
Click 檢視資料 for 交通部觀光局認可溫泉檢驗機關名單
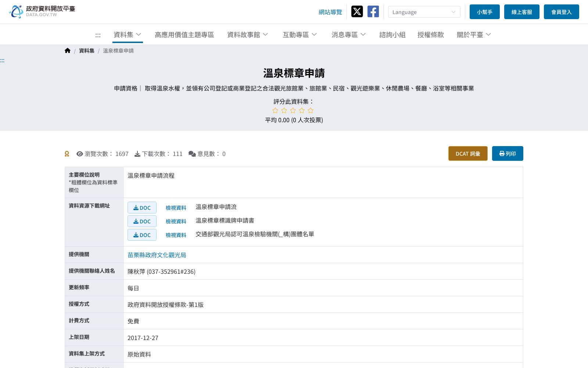pyautogui.click(x=176, y=235)
